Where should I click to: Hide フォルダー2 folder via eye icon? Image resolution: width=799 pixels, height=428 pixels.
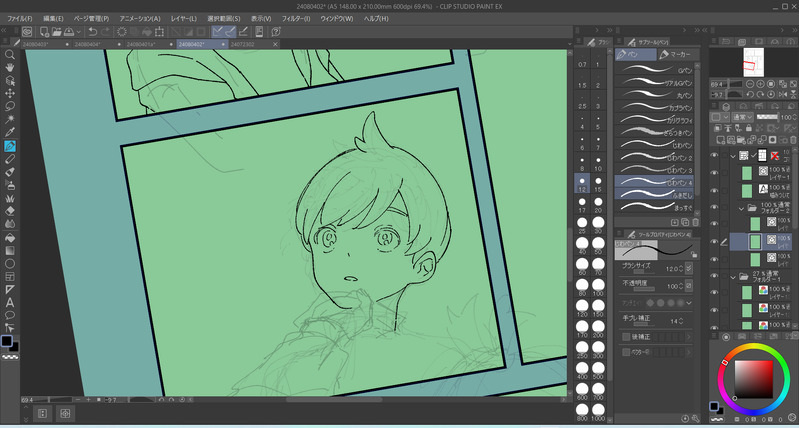(x=714, y=207)
